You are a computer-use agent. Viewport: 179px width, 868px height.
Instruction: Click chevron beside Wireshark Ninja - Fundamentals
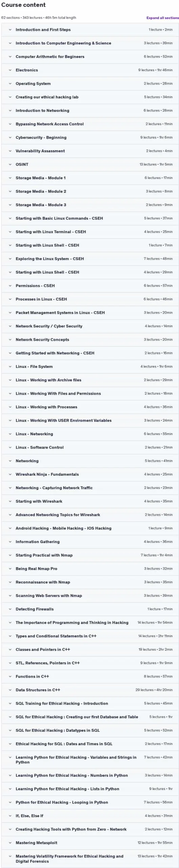point(10,474)
